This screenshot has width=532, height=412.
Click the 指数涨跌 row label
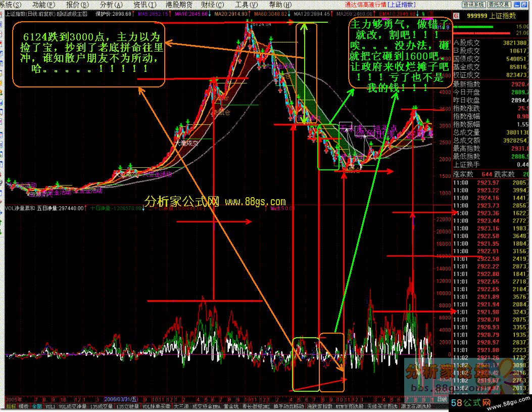tap(466, 109)
